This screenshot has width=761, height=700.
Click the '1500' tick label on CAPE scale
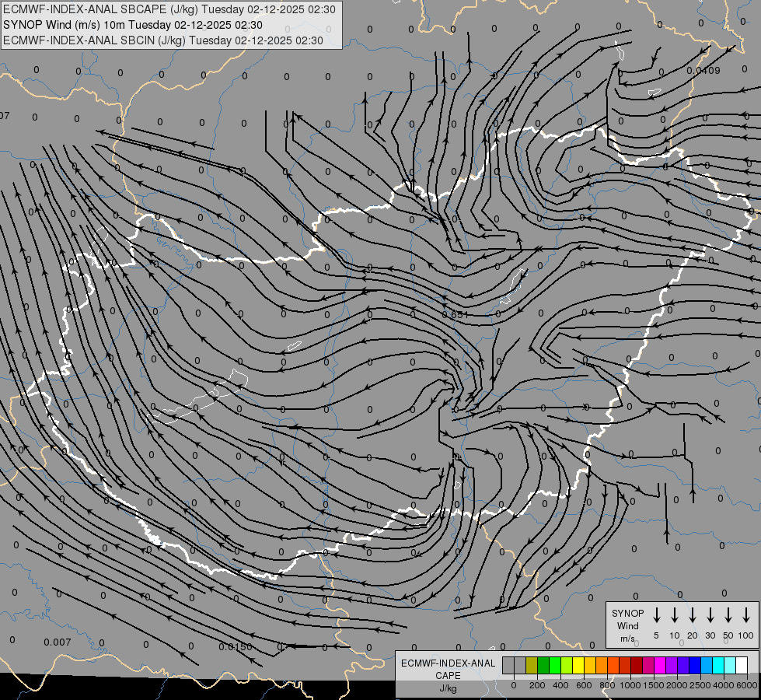(x=654, y=685)
